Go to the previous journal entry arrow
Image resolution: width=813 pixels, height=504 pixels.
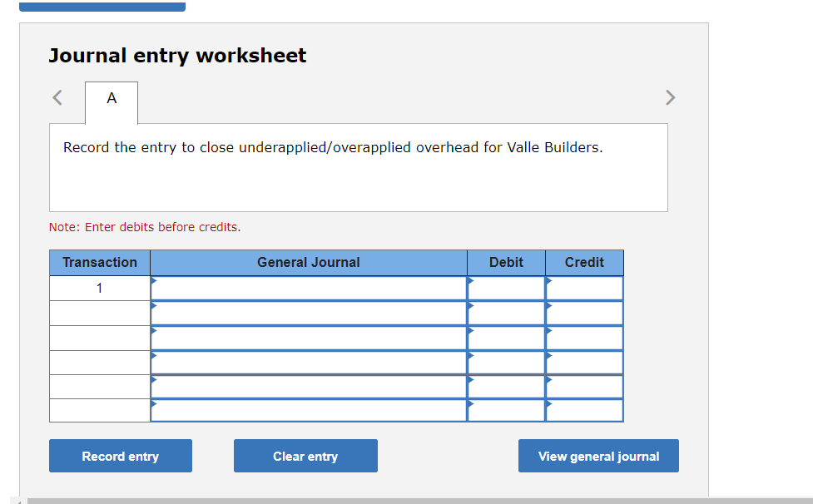pos(57,97)
